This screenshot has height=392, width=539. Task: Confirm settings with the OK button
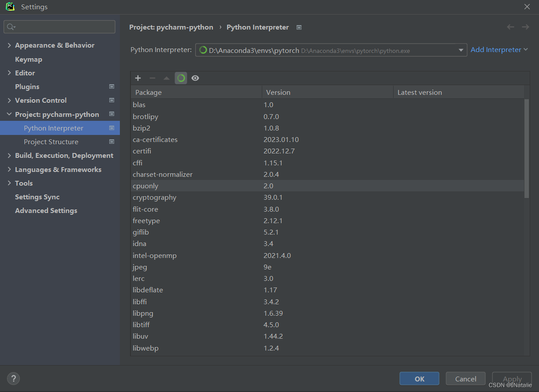tap(419, 378)
